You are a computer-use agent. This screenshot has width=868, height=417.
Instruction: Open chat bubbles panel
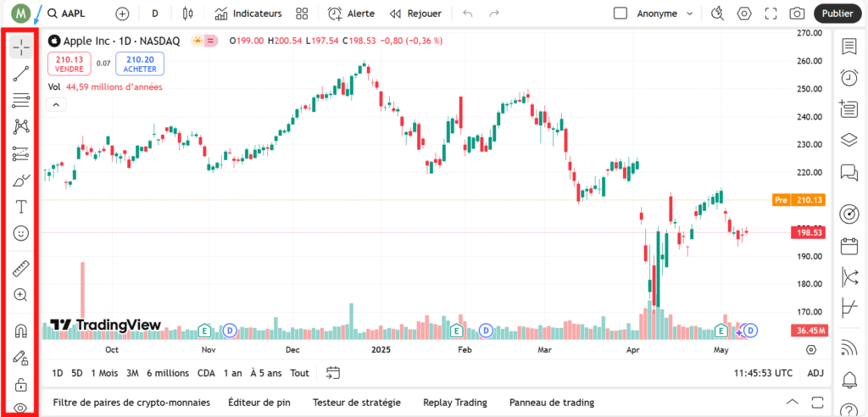pos(849,172)
